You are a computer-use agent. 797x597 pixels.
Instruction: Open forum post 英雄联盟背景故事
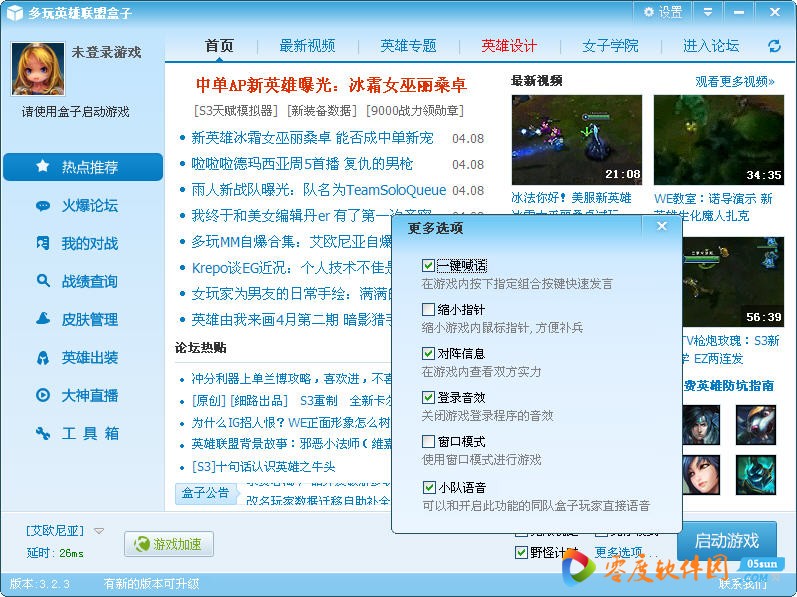tap(291, 444)
